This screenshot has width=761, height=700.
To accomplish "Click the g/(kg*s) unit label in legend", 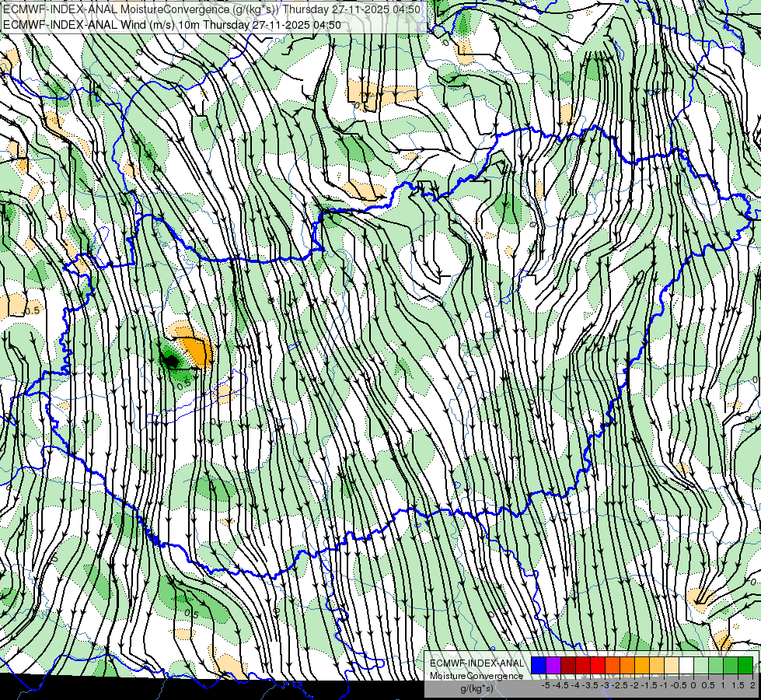I will pos(476,688).
